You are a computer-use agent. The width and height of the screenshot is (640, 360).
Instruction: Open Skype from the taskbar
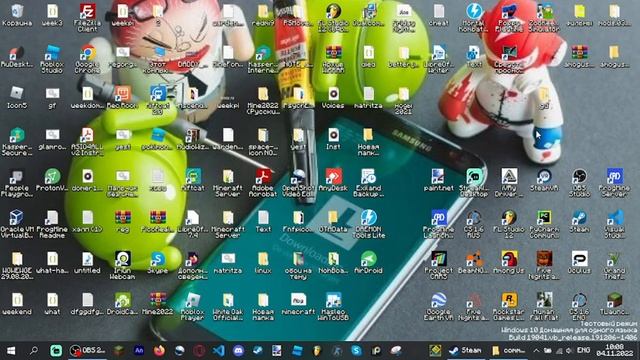[x=356, y=350]
